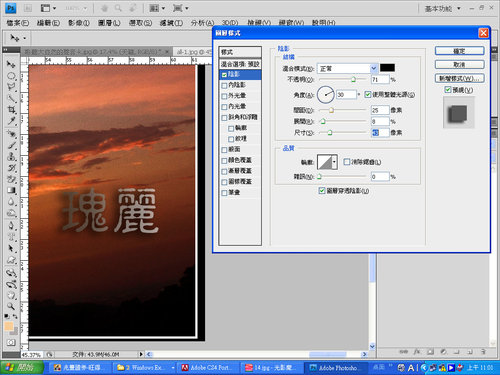Viewport: 500px width, 375px height.
Task: Uncheck the 陰影 drop shadow style
Action: click(x=224, y=75)
